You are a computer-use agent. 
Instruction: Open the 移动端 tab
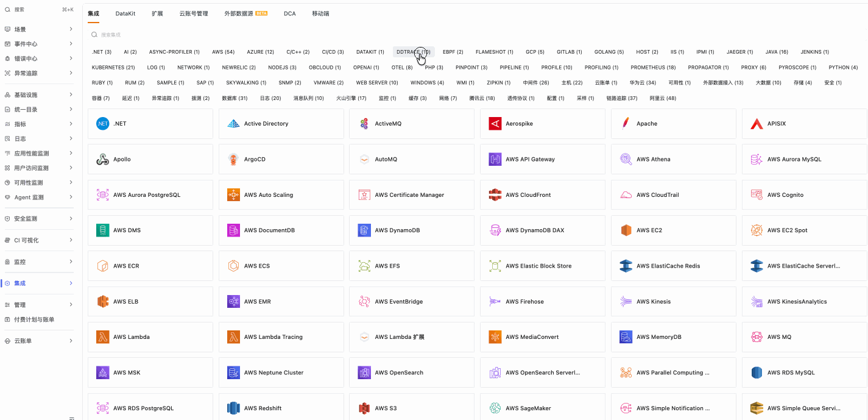click(320, 13)
